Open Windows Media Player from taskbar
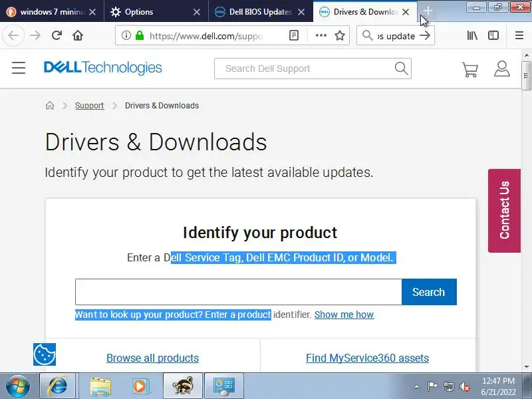Screen dimensions: 532x399 pyautogui.click(x=140, y=386)
